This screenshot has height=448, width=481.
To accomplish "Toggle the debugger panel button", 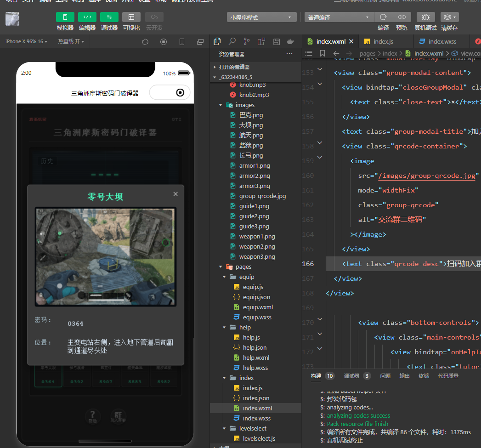I will 109,17.
